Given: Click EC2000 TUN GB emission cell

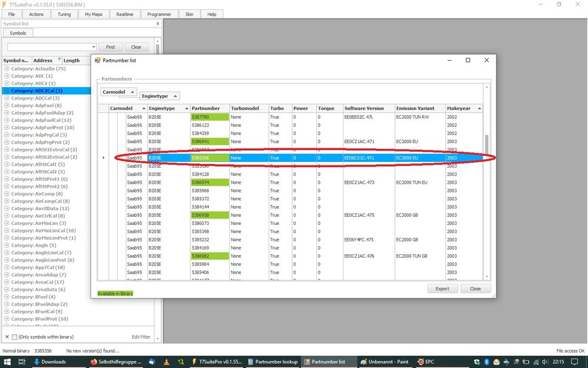Looking at the screenshot, I should coord(420,256).
